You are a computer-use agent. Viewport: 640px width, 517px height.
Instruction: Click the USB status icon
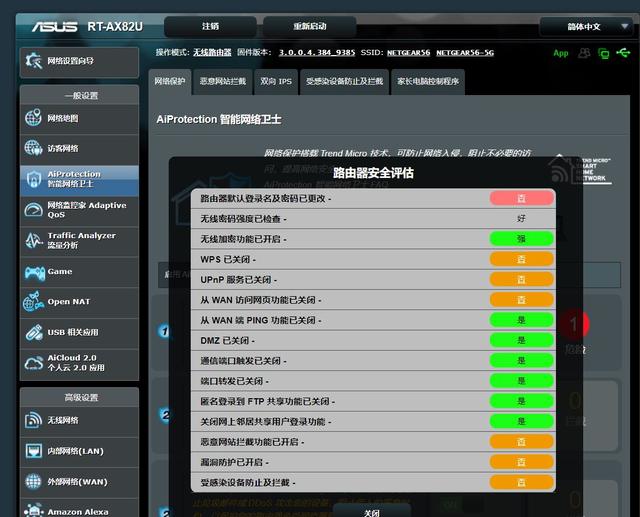(623, 53)
